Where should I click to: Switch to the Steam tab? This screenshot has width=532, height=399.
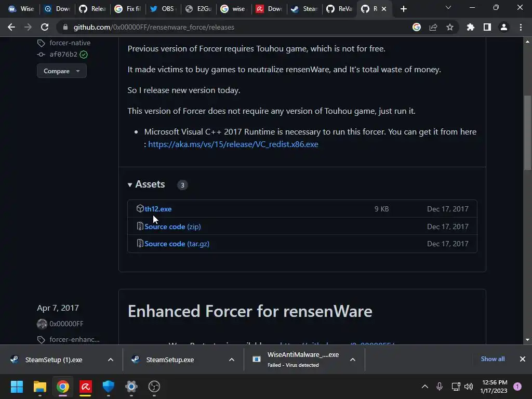tap(304, 9)
